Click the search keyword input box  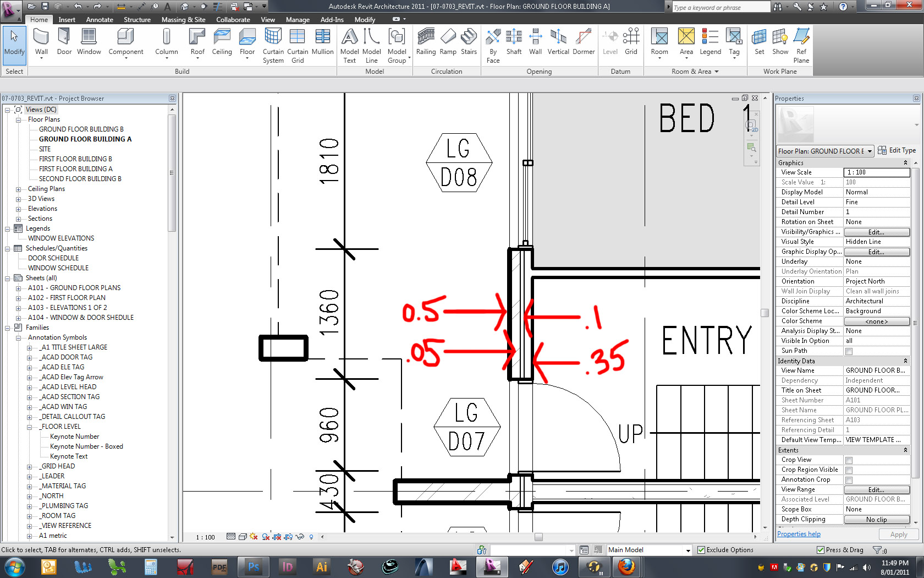[x=721, y=8]
